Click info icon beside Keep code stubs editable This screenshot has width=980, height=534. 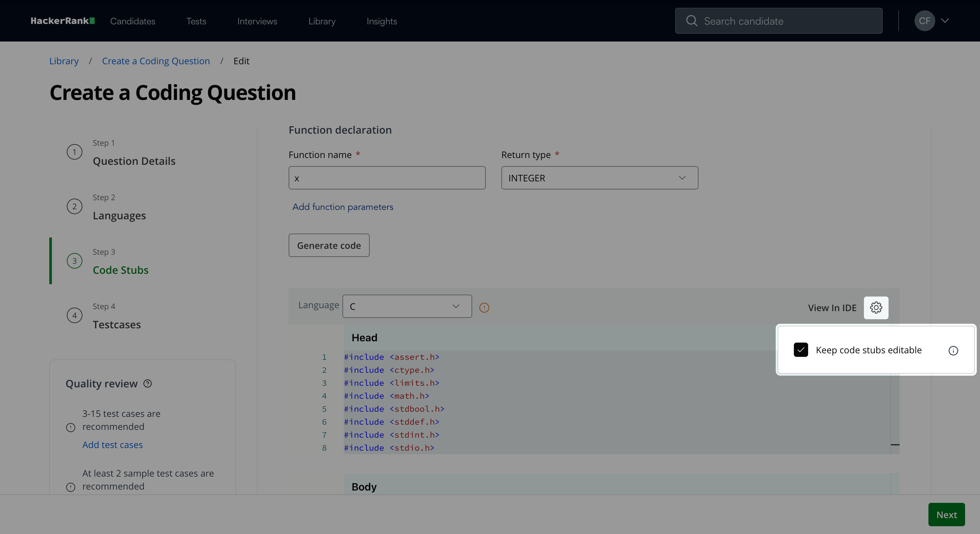click(953, 351)
